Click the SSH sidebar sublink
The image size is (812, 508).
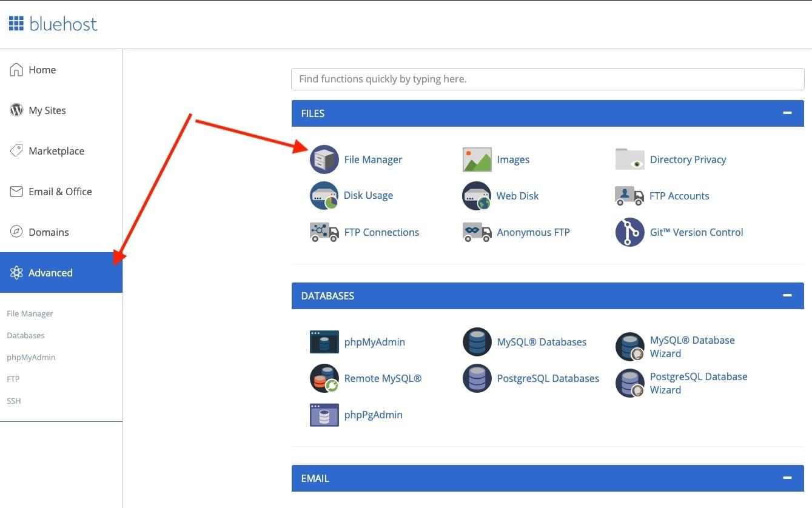click(14, 401)
